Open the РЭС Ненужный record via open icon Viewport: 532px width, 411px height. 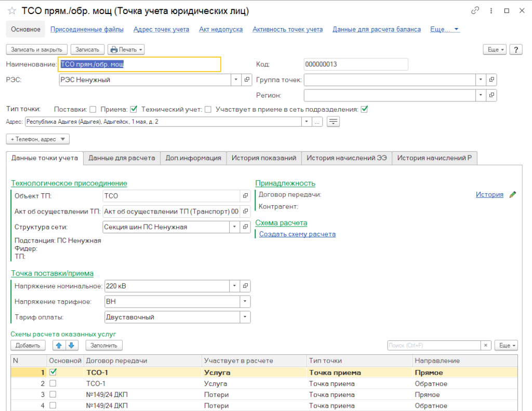coord(246,80)
